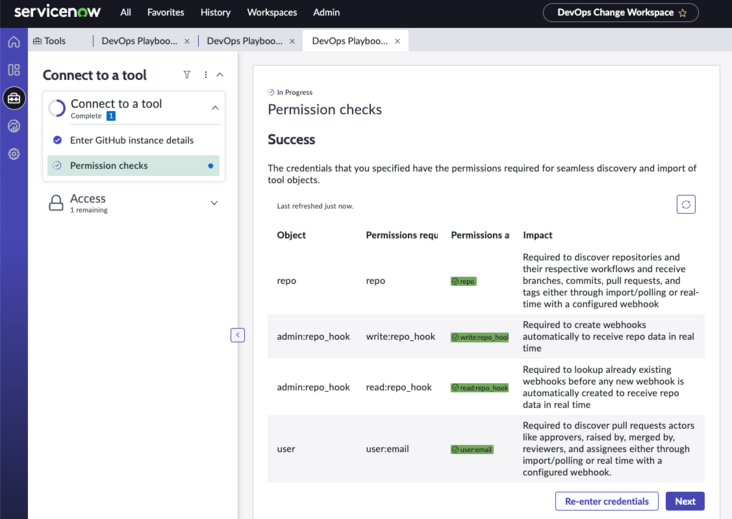This screenshot has width=732, height=519.
Task: Open the three-dot more options menu
Action: coord(205,75)
